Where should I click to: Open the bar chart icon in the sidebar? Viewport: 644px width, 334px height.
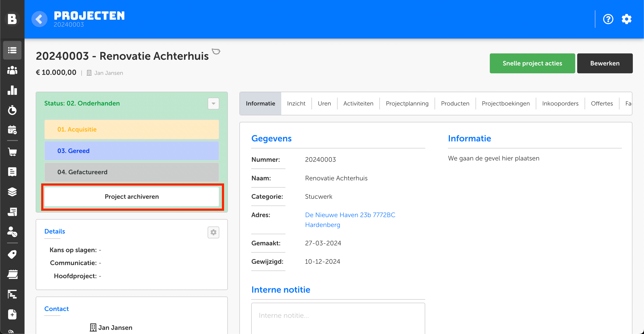(x=12, y=90)
